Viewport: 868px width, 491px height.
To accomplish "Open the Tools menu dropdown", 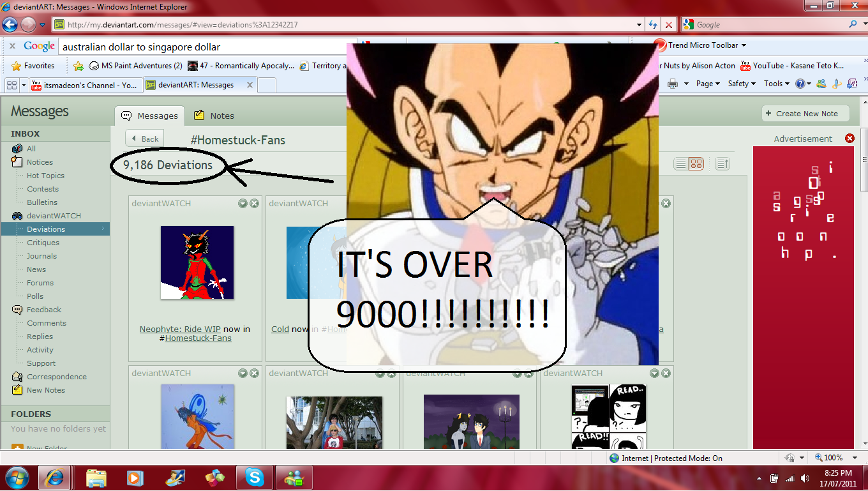I will (x=777, y=84).
